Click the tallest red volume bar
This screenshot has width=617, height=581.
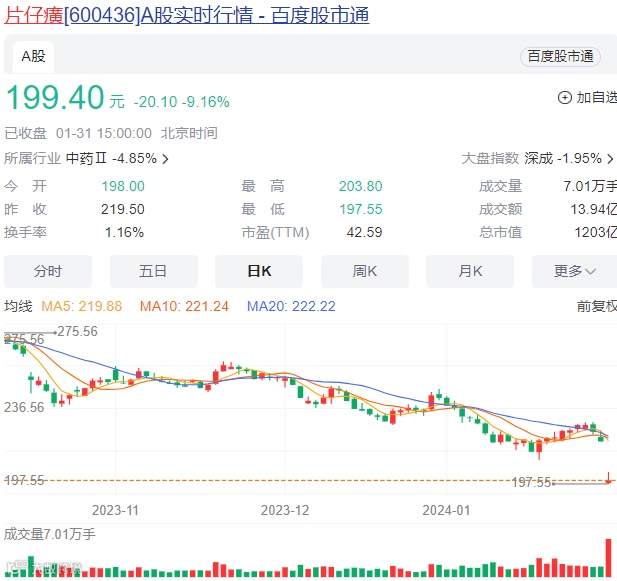coord(608,558)
